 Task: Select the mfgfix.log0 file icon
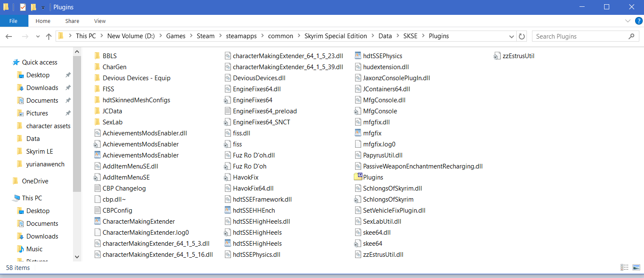coord(358,144)
